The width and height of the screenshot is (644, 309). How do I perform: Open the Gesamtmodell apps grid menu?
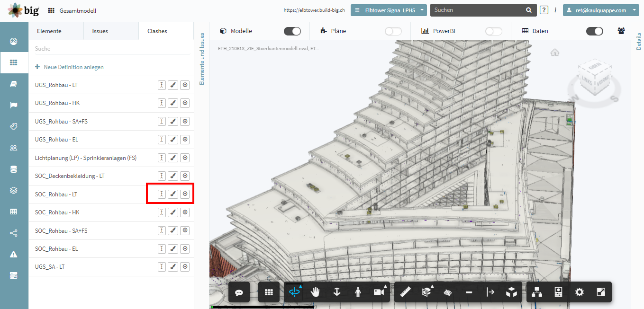point(51,10)
